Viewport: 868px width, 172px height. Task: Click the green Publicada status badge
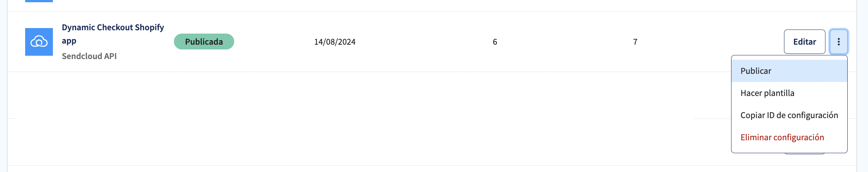tap(204, 42)
